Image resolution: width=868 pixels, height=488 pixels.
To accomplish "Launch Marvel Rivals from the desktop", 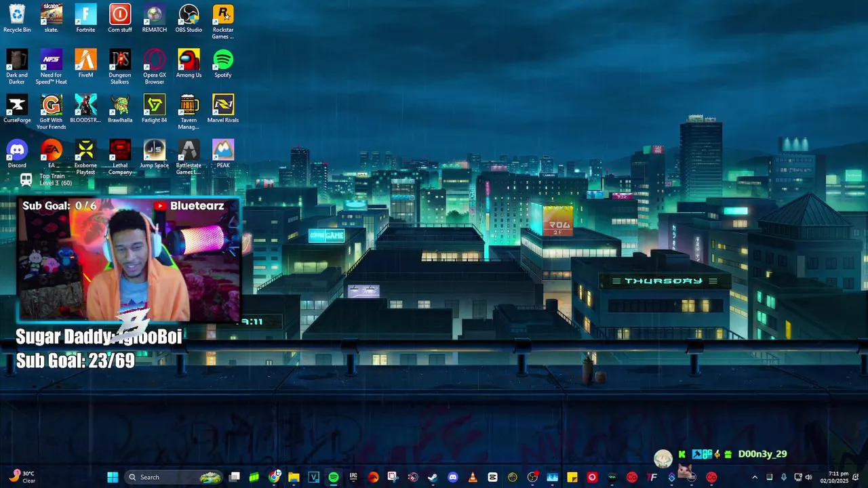I will point(223,108).
